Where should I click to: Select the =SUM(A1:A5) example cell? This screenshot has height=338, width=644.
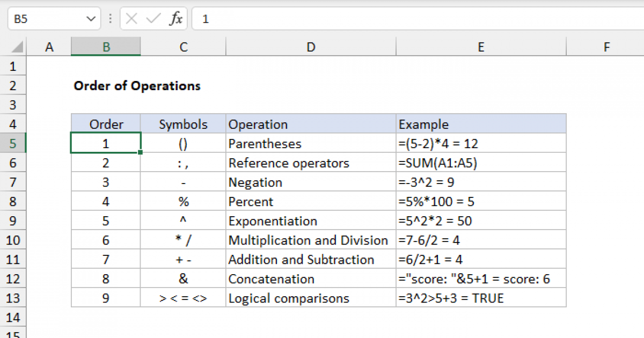(481, 163)
